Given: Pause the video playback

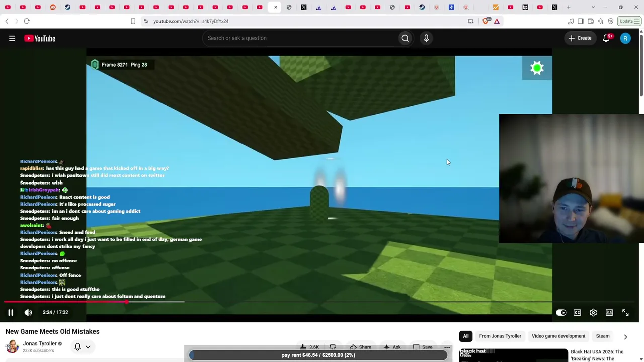Looking at the screenshot, I should click(11, 312).
